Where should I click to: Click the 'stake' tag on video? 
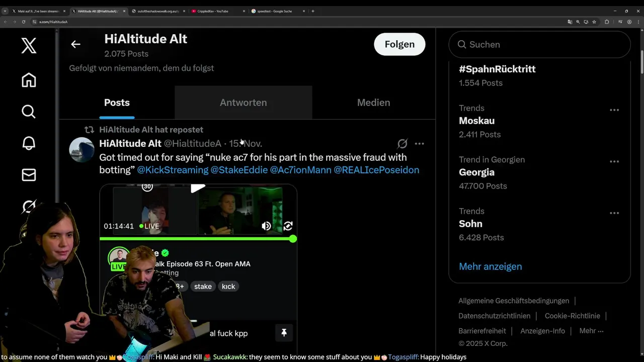(x=203, y=286)
